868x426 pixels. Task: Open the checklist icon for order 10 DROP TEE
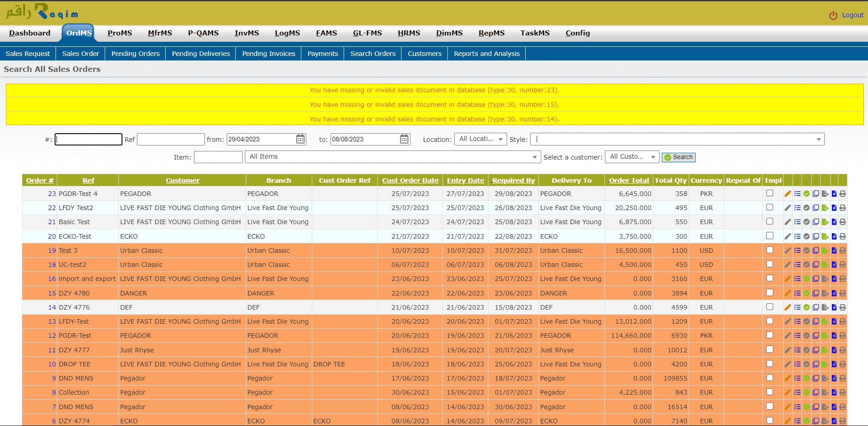(797, 364)
